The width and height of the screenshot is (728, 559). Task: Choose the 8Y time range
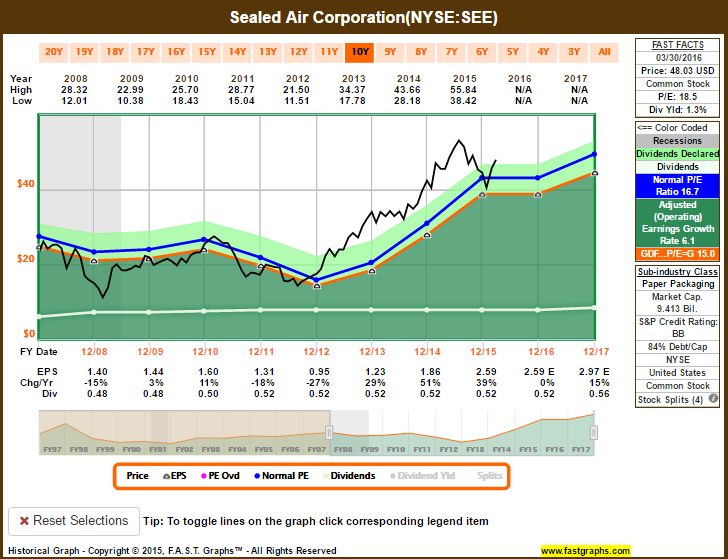pos(421,52)
